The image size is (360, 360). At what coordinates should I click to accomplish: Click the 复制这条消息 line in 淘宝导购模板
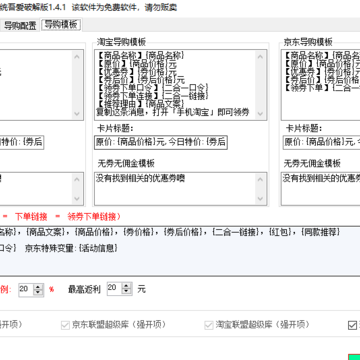(173, 112)
